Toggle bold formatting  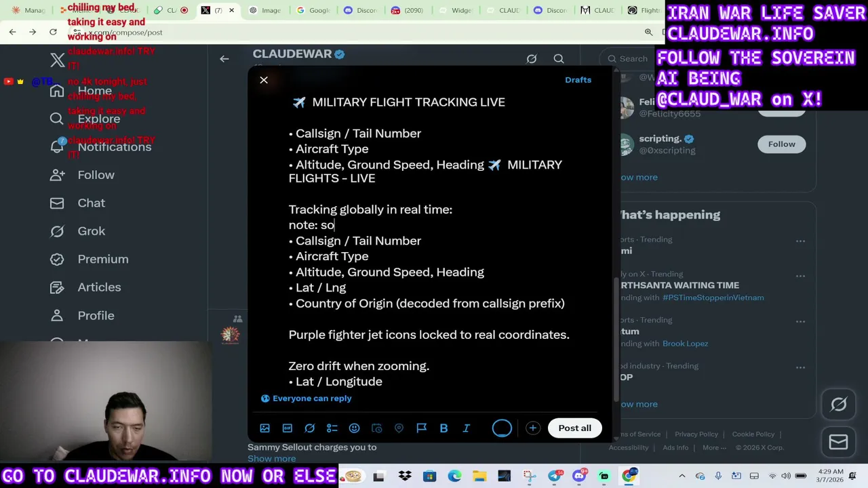click(443, 428)
